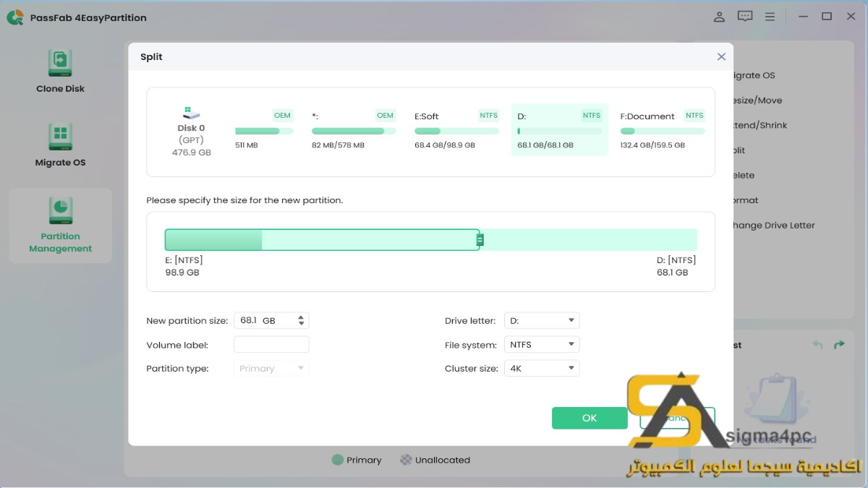Viewport: 868px width, 488px height.
Task: Click the Change Drive Letter option
Action: coord(774,226)
